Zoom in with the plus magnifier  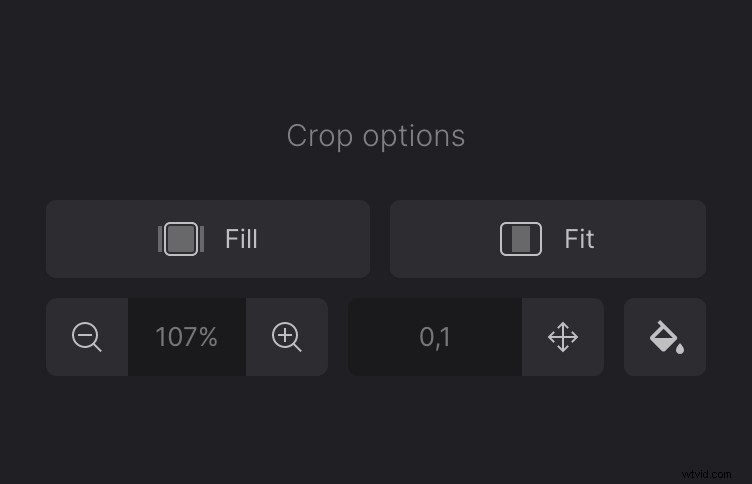click(x=287, y=337)
